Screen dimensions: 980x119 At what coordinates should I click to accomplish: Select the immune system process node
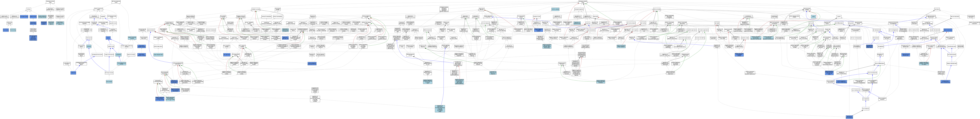[x=521, y=17]
